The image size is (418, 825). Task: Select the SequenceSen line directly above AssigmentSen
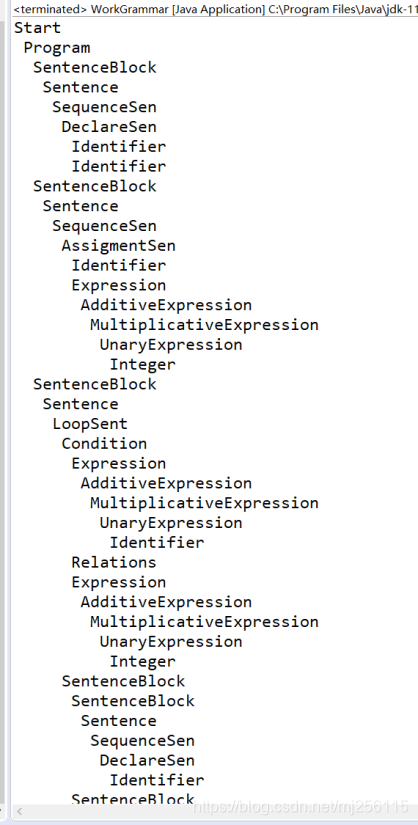104,226
